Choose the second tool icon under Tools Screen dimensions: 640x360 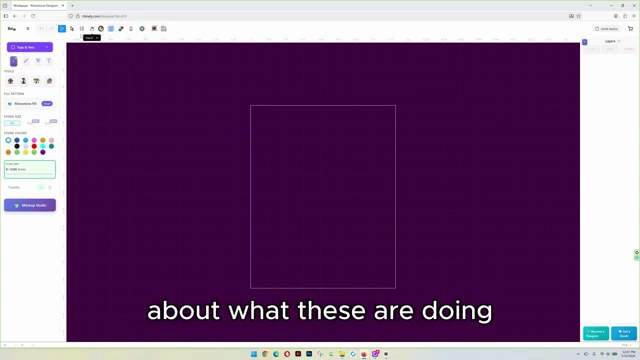[24, 81]
